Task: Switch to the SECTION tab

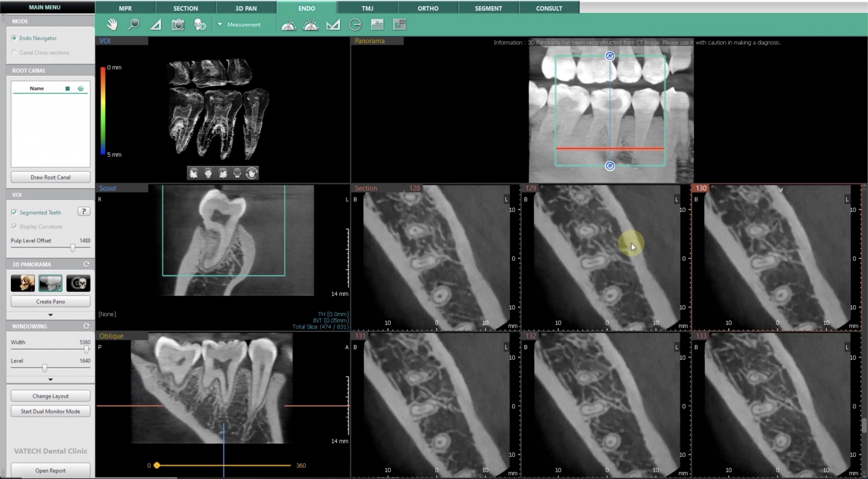Action: click(x=186, y=8)
